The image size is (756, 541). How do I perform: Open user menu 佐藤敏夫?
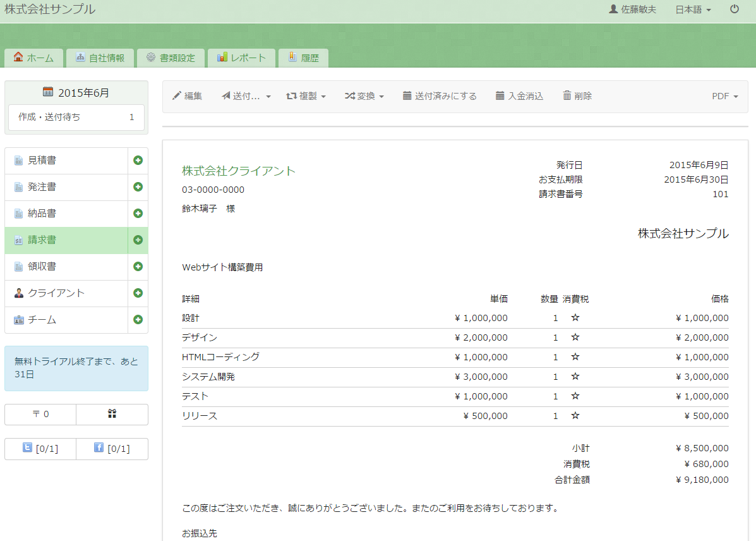[x=633, y=9]
